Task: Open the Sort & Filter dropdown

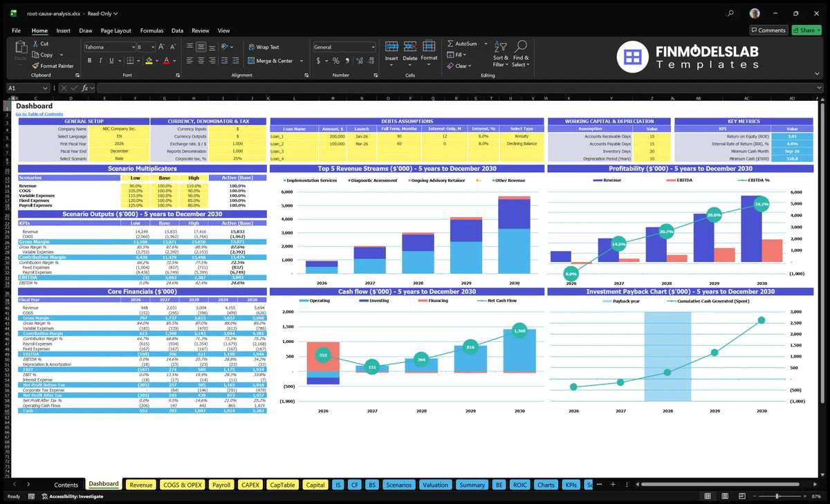Action: (x=501, y=54)
